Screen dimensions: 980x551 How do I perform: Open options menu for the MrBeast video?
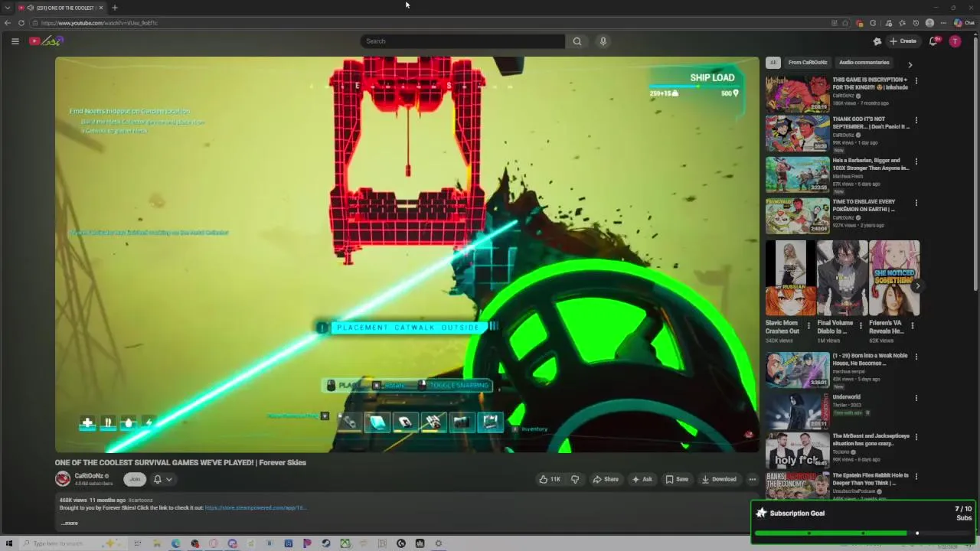click(916, 438)
